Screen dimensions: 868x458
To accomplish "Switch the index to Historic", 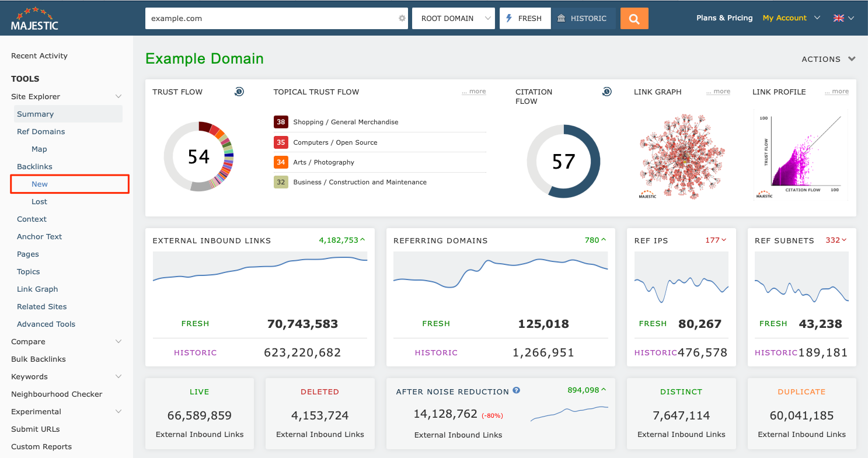I will point(584,18).
